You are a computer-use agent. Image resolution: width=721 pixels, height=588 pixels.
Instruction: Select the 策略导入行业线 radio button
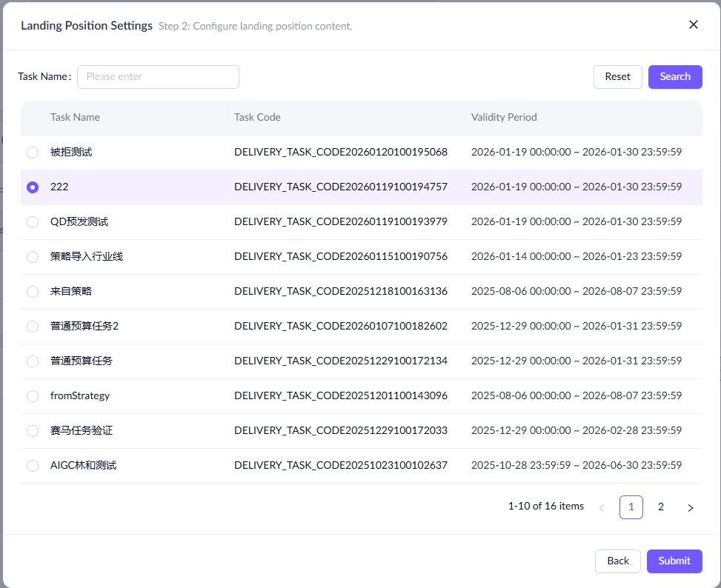pos(33,257)
